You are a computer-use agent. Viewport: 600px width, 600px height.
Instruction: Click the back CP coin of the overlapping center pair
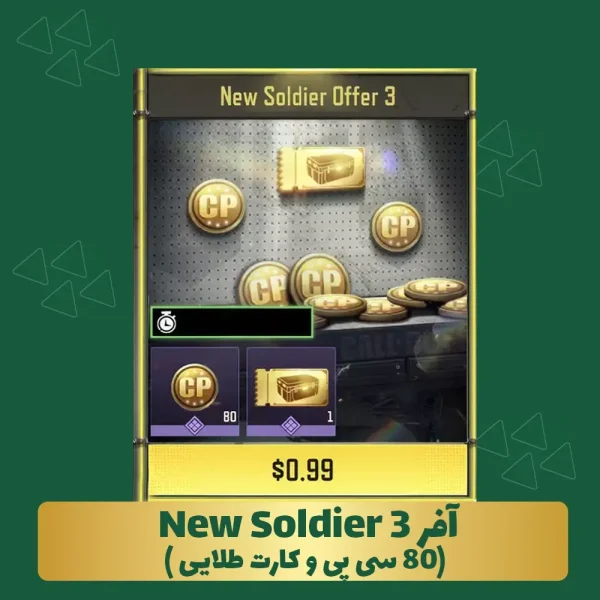265,286
